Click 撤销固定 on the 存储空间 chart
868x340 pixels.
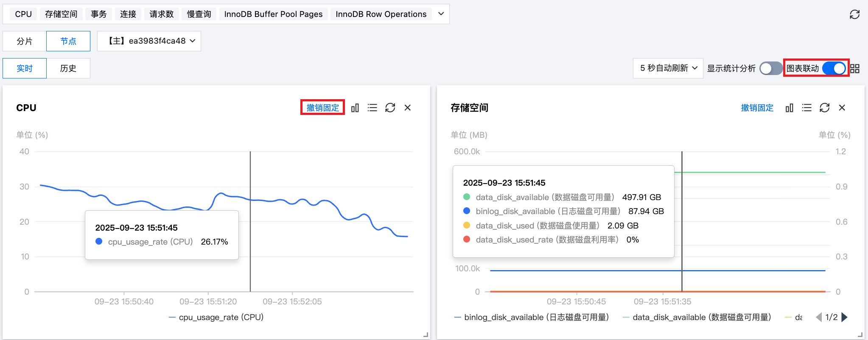coord(757,108)
